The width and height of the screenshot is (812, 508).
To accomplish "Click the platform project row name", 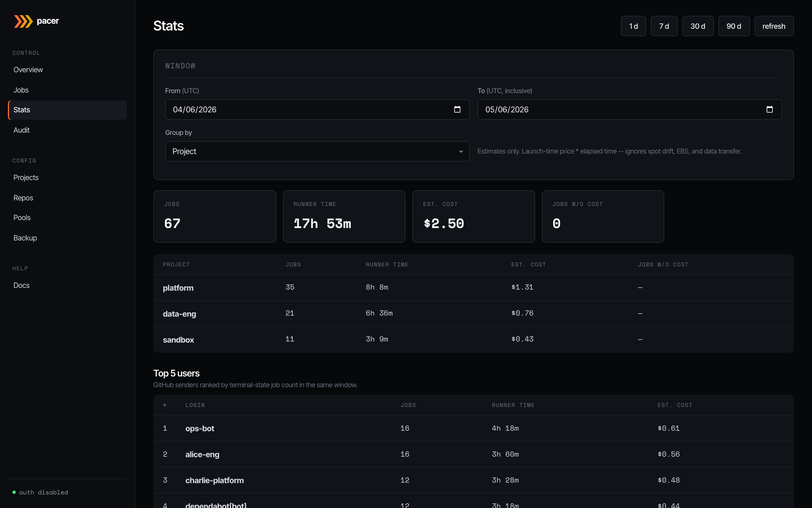I will [x=178, y=288].
